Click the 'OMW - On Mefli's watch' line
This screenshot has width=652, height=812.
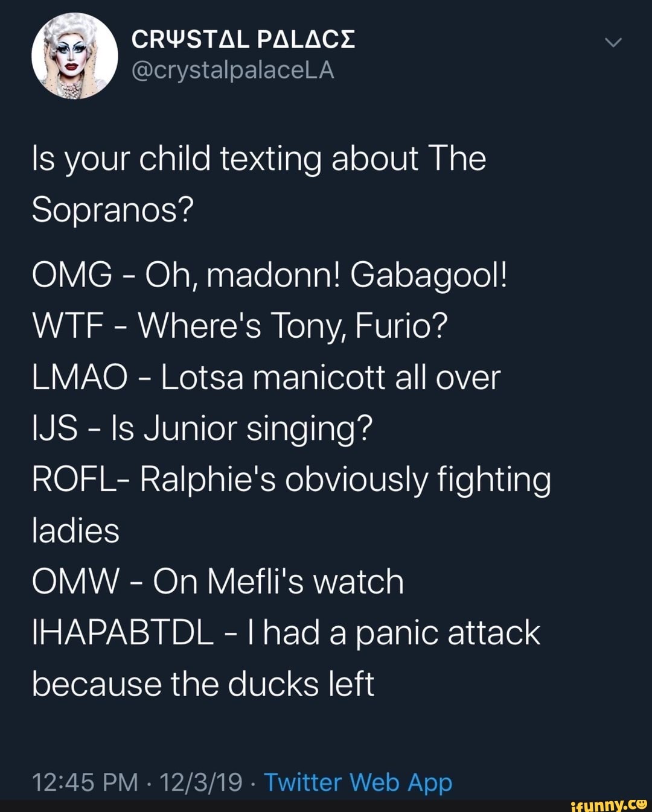pyautogui.click(x=217, y=582)
